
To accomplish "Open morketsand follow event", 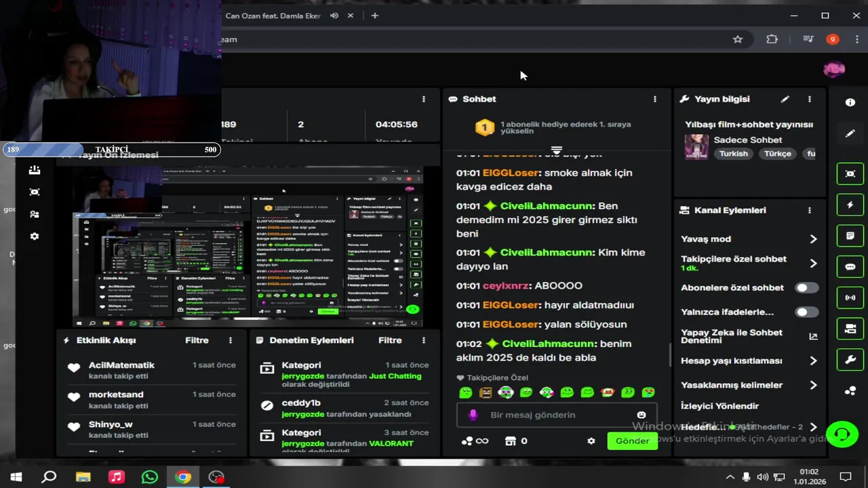I will (x=116, y=394).
